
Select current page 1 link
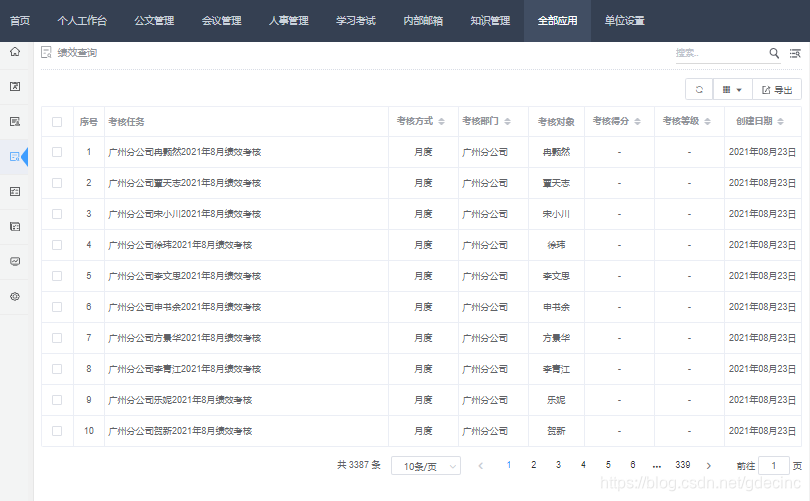coord(509,465)
